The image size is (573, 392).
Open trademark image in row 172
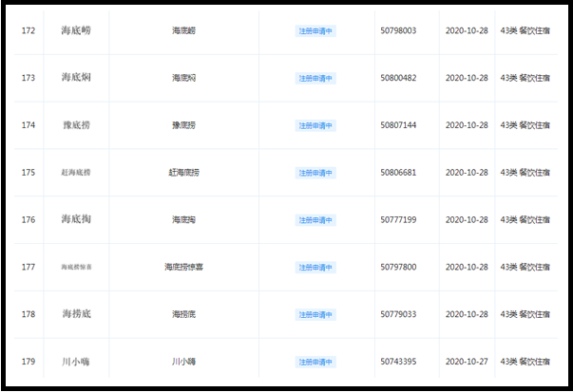[75, 31]
